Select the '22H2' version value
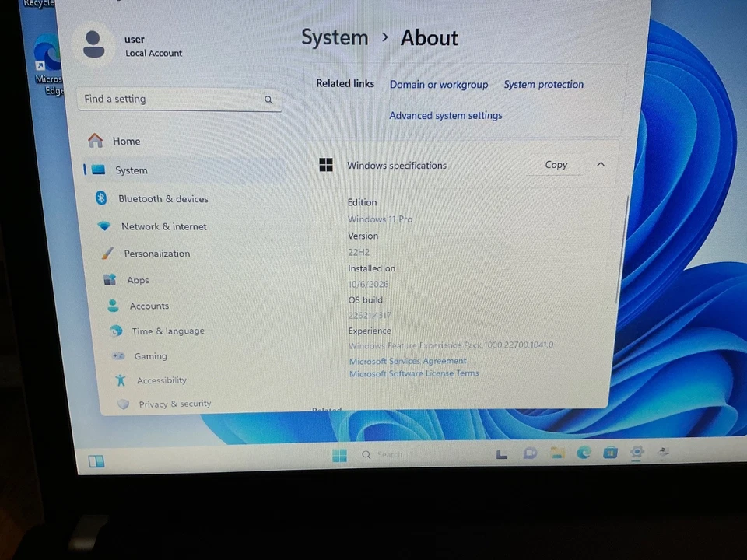747x560 pixels. coord(359,252)
